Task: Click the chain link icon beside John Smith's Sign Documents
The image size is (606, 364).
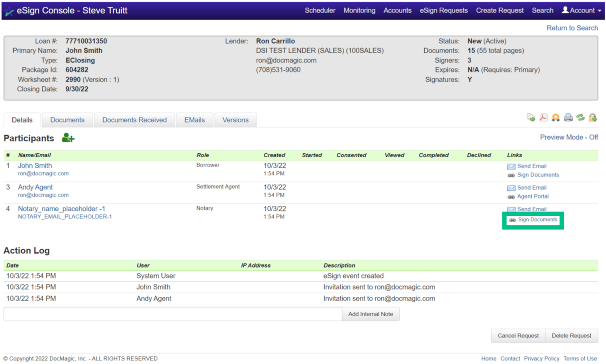Action: click(x=511, y=175)
